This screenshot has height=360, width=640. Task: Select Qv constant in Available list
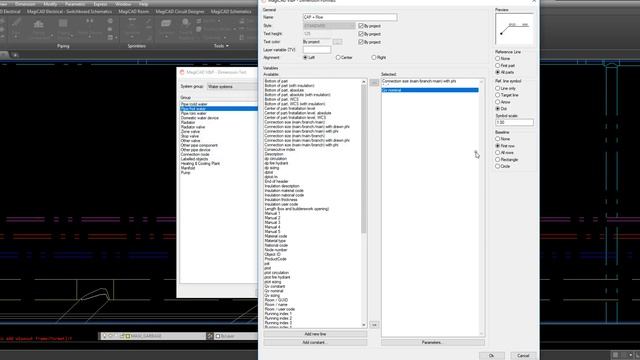[x=275, y=286]
